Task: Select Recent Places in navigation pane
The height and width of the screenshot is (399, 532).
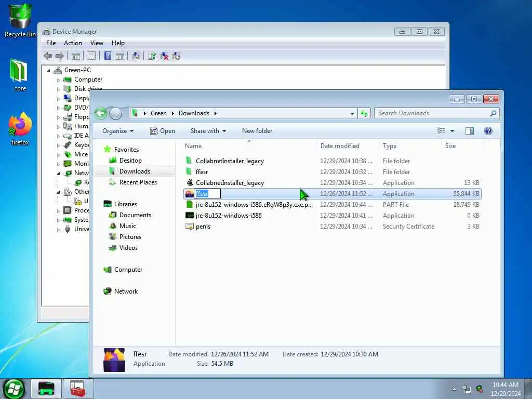Action: [138, 182]
